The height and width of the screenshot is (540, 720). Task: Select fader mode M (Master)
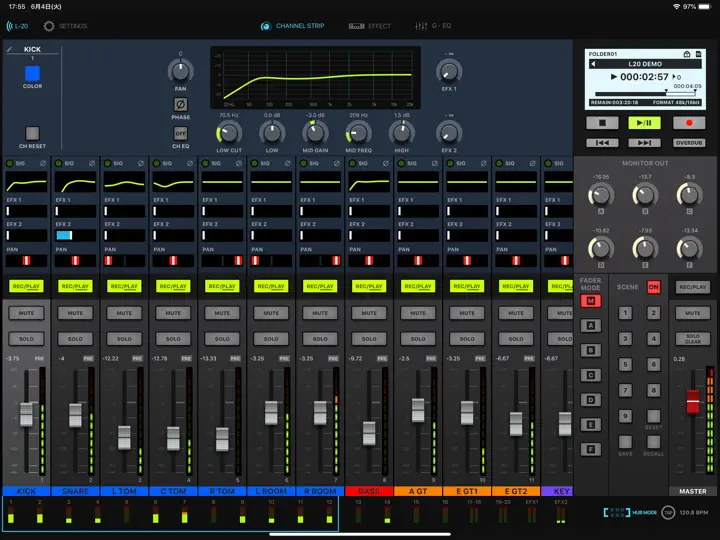591,301
